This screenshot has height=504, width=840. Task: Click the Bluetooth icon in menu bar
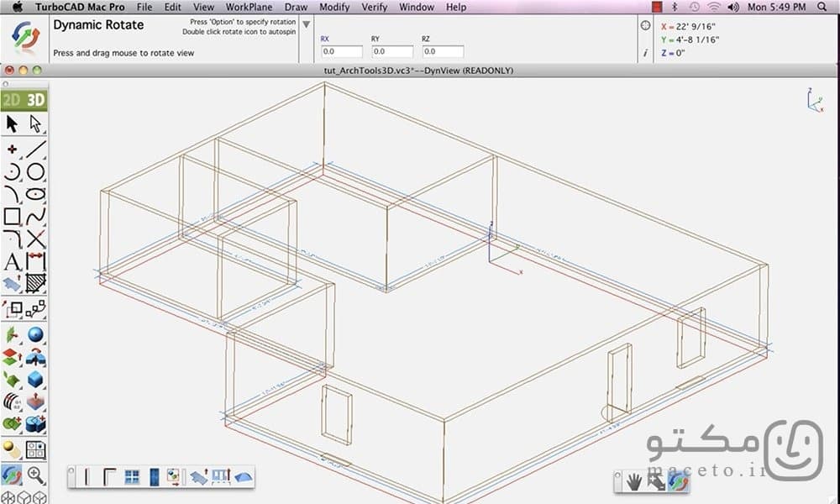pos(675,7)
